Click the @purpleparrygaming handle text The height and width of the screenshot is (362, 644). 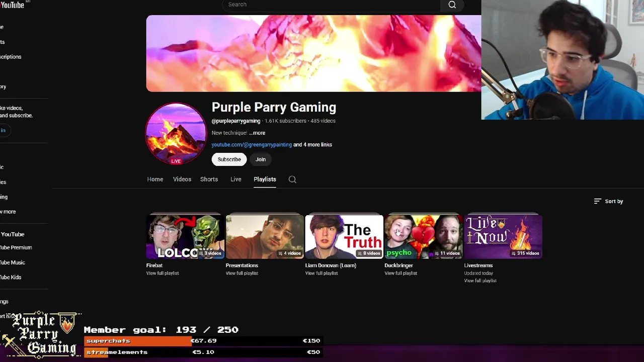click(x=236, y=121)
